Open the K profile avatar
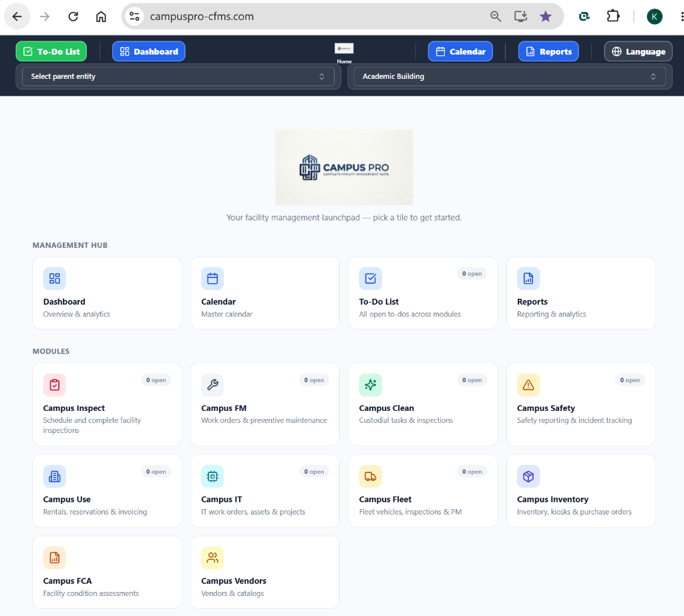Image resolution: width=684 pixels, height=616 pixels. (655, 17)
